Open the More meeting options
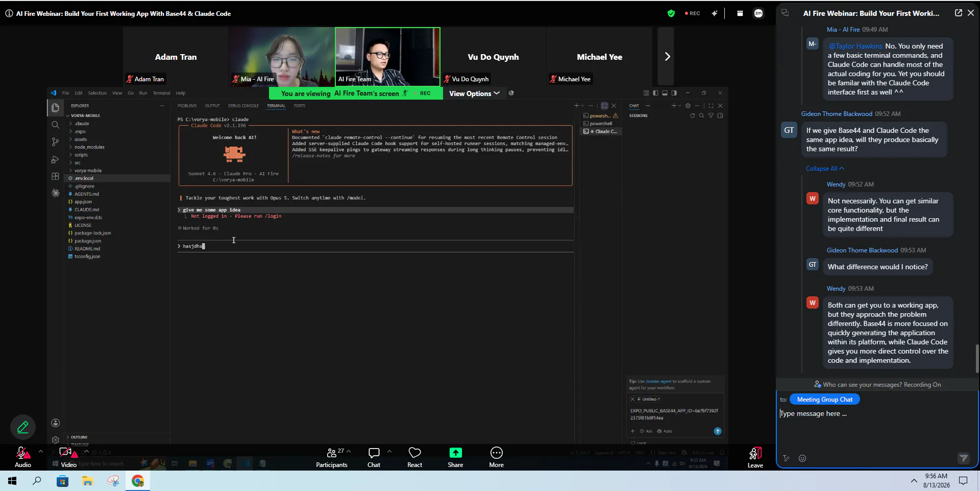Screen dimensions: 980x491 click(496, 457)
